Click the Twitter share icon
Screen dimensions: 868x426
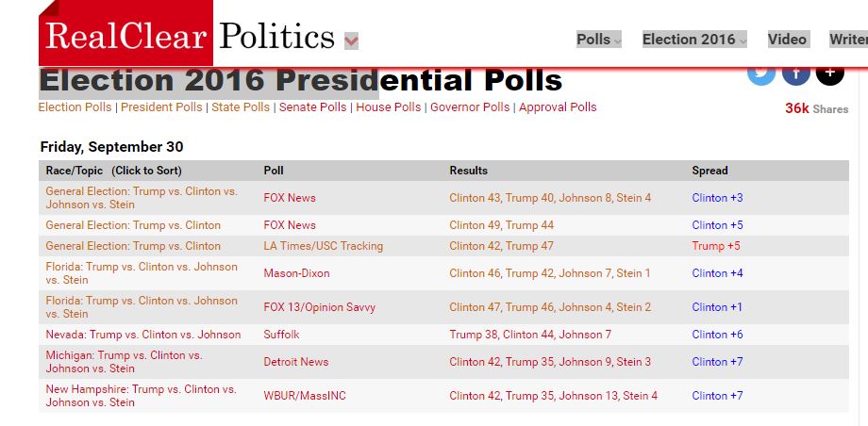(761, 75)
